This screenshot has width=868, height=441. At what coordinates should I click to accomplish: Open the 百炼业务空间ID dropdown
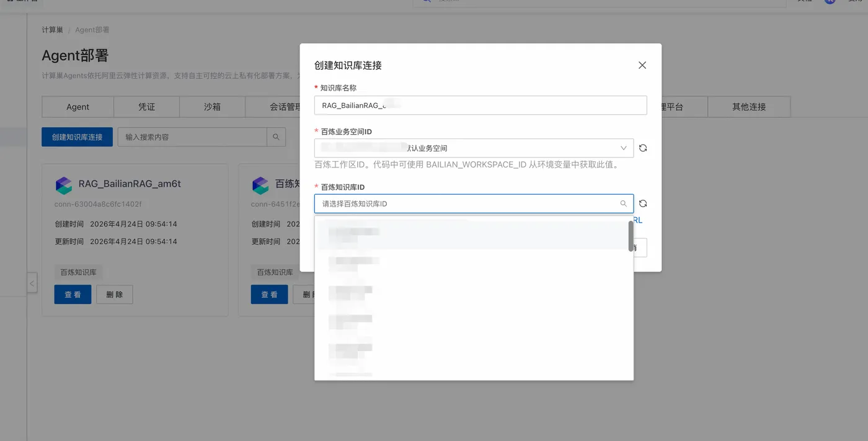474,148
